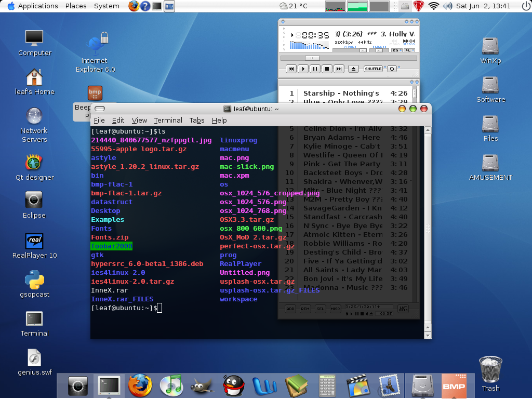The height and width of the screenshot is (399, 532).
Task: Click the hard drive icon in the dock
Action: (x=422, y=385)
